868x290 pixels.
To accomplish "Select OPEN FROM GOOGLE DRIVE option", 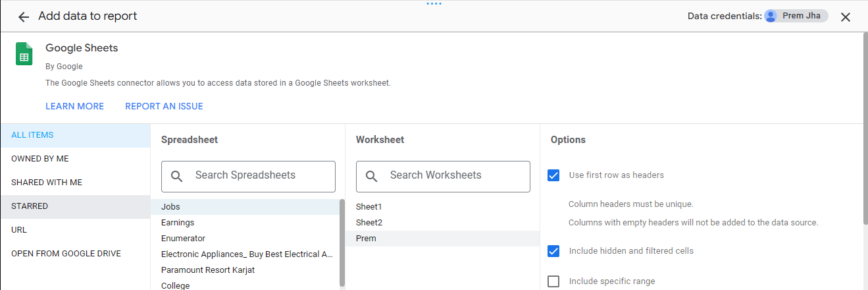I will point(75,254).
